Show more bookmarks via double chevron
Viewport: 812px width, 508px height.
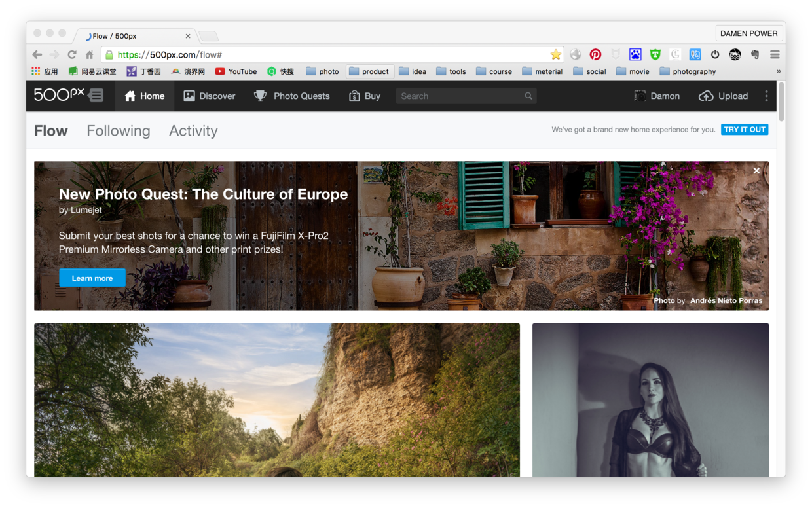pos(778,71)
